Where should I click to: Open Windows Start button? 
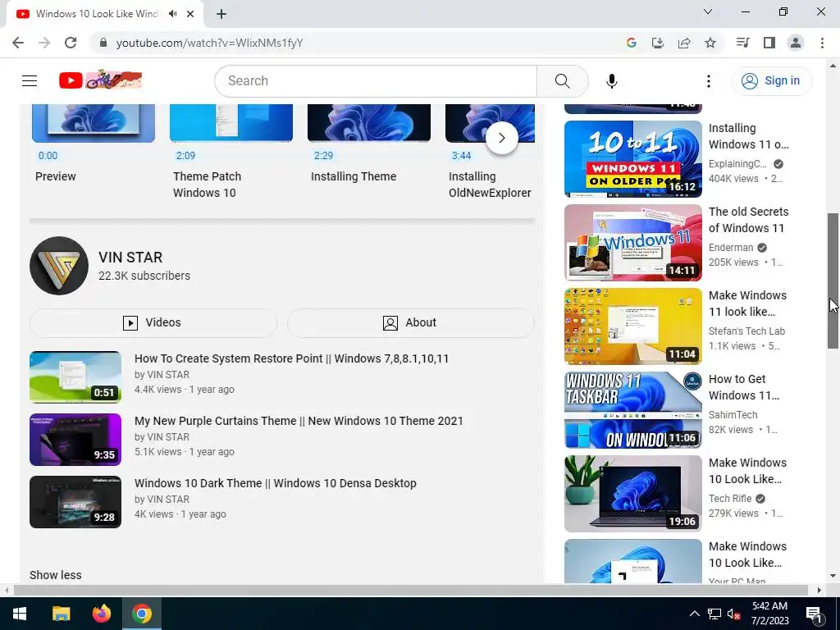coord(20,614)
